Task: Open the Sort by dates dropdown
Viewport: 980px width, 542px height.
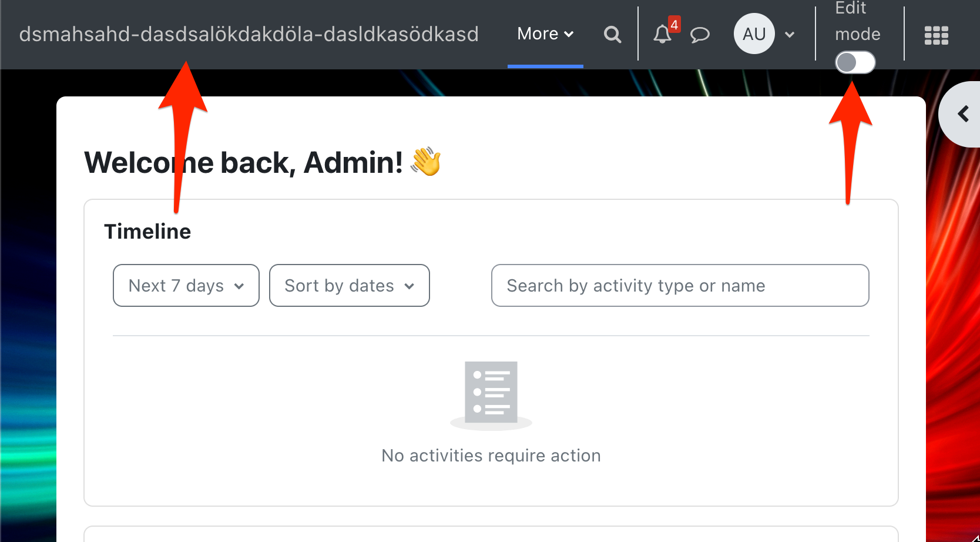Action: tap(349, 286)
